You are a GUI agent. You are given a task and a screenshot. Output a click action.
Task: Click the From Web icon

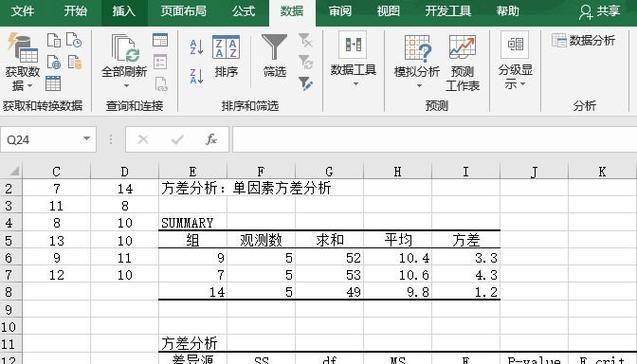click(x=54, y=62)
